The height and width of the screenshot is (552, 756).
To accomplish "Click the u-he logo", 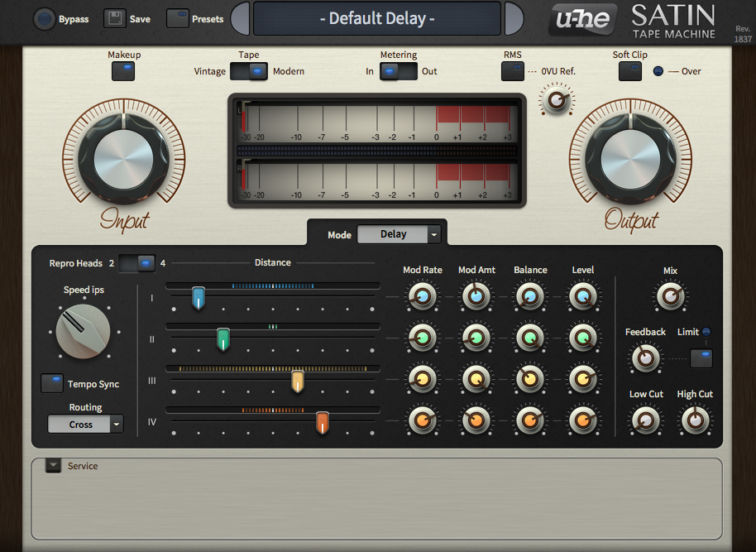I will click(x=582, y=19).
